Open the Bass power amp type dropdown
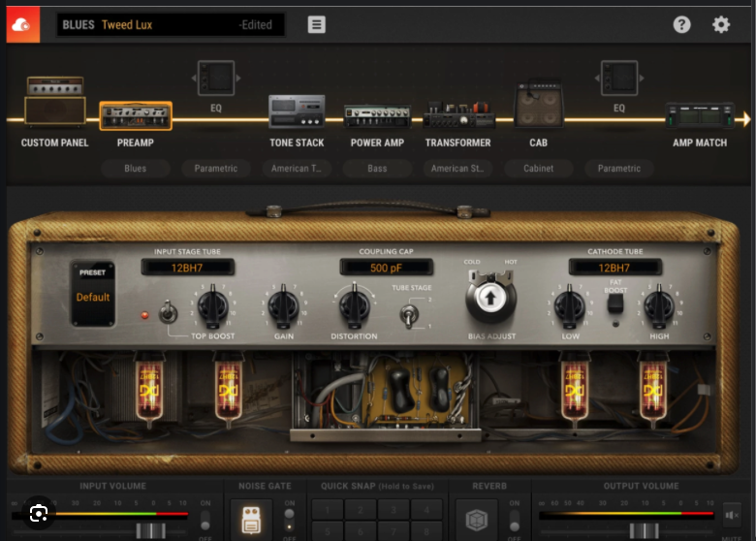The height and width of the screenshot is (541, 756). (x=377, y=169)
